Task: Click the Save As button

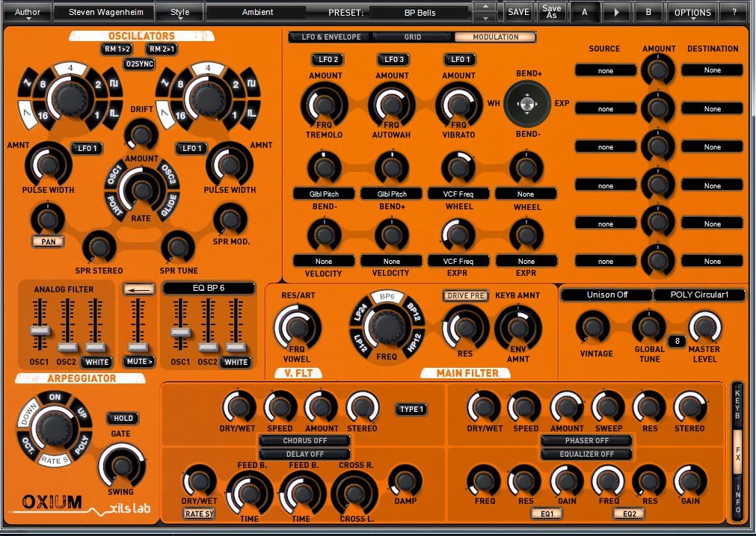Action: pyautogui.click(x=552, y=12)
